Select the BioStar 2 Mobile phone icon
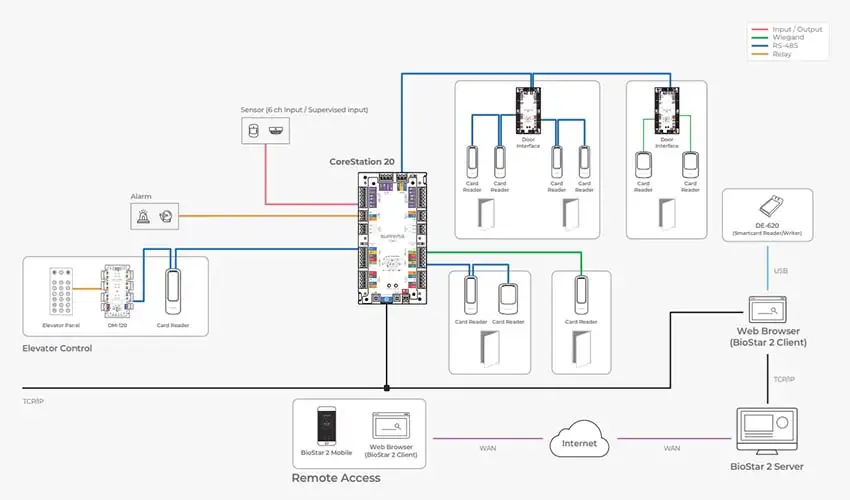This screenshot has height=500, width=850. pos(326,426)
